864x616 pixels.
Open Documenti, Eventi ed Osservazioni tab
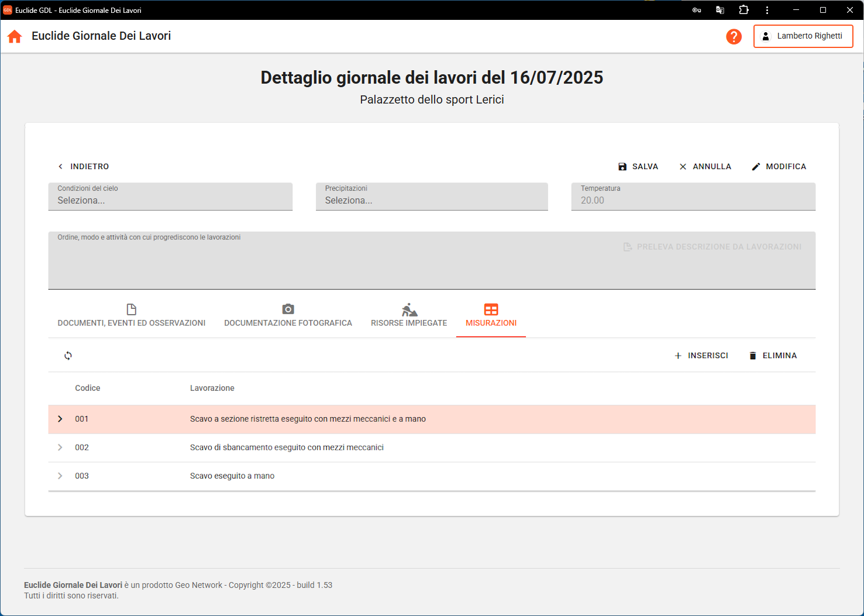[x=131, y=316]
